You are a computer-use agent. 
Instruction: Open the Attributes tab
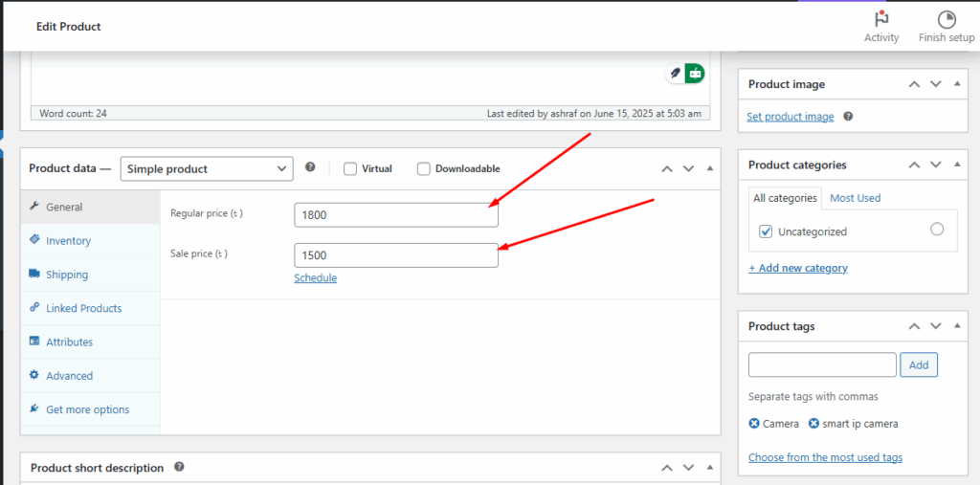point(91,342)
